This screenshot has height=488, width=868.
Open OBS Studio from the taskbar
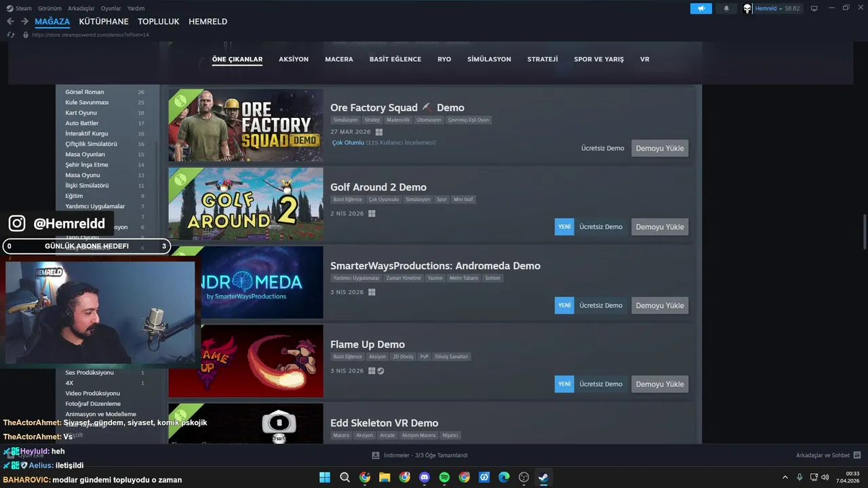(x=524, y=477)
